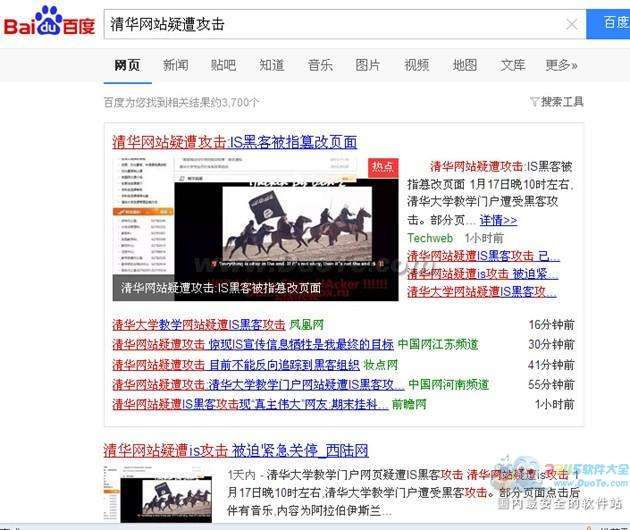Open the 贴吧 tab
This screenshot has width=630, height=530.
(x=223, y=65)
